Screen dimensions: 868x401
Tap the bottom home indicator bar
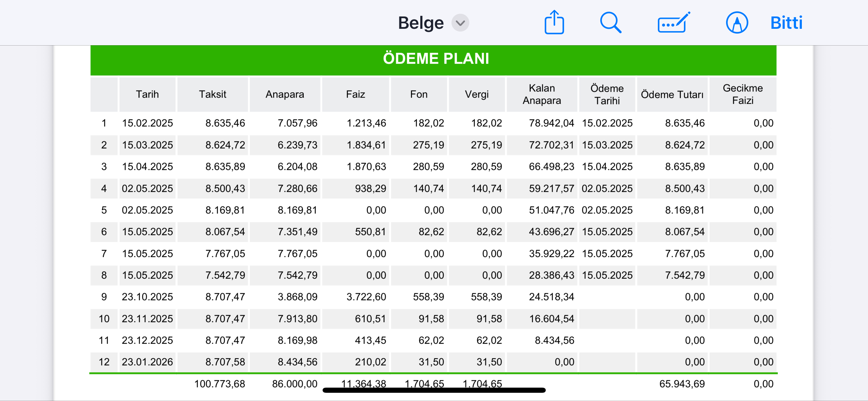[434, 390]
